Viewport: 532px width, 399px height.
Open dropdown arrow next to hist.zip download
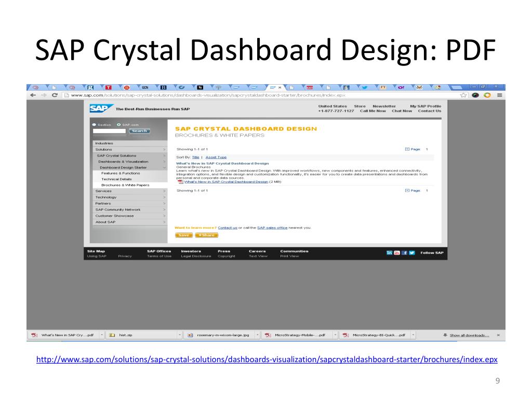[x=179, y=335]
